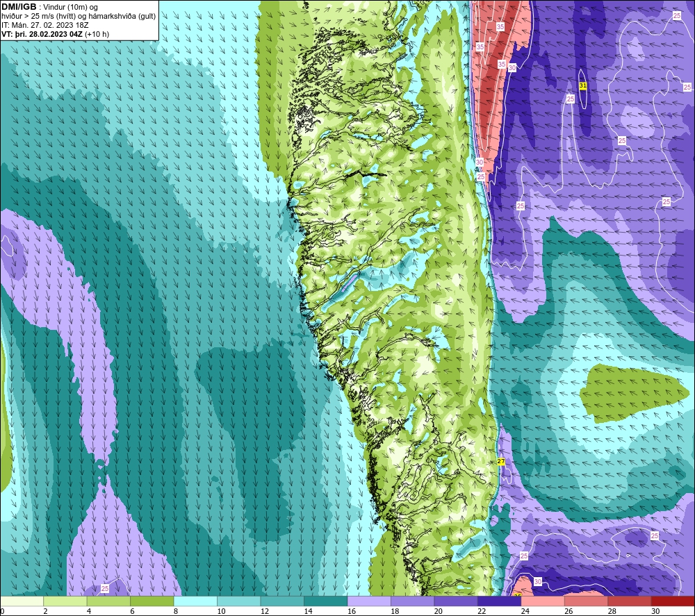Click the dark red legend swatch above 30

coord(673,601)
